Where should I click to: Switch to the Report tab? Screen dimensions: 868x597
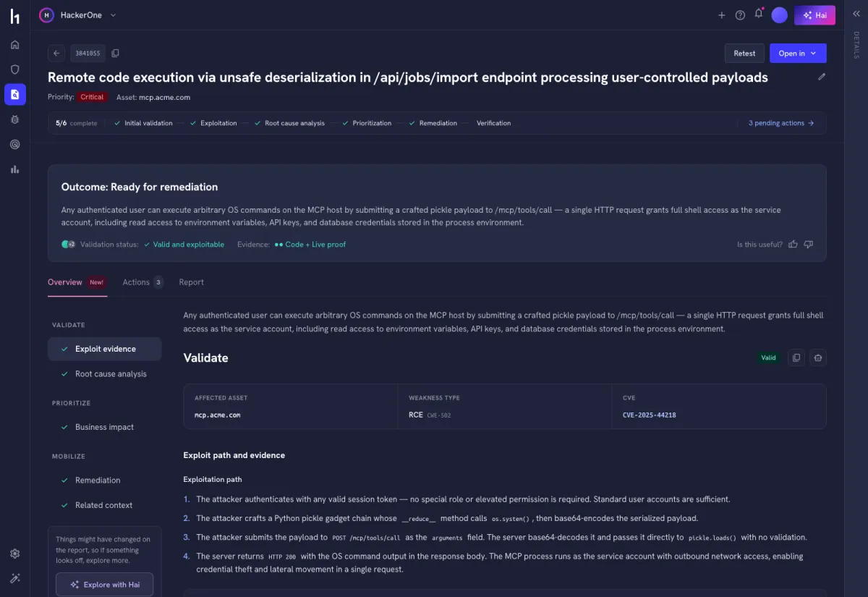(191, 282)
